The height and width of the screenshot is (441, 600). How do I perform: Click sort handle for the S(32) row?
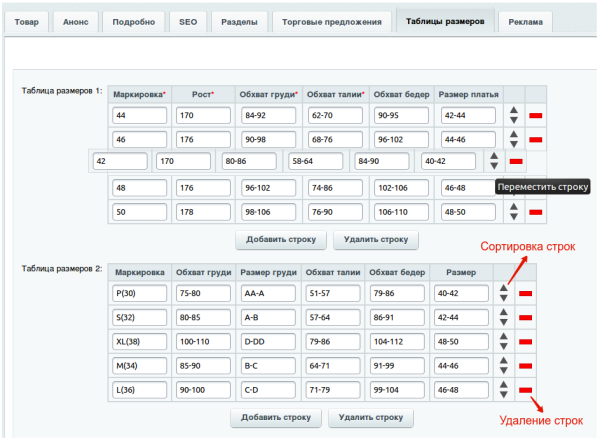point(502,317)
